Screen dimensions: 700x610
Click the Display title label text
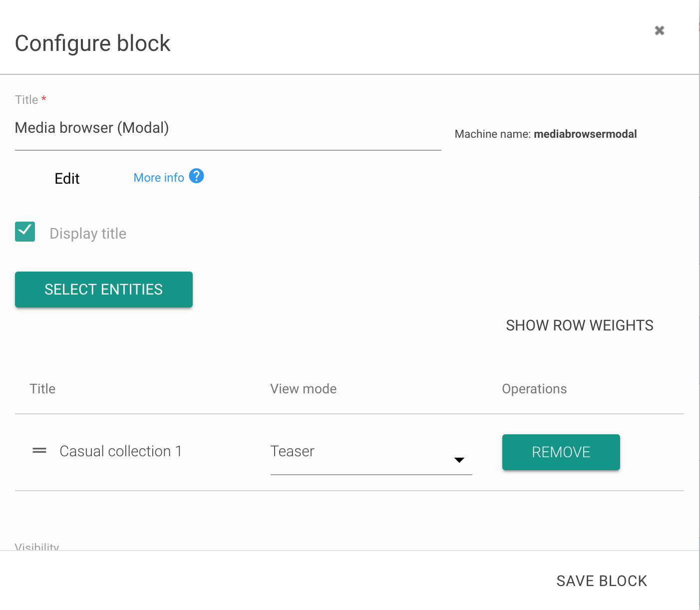pyautogui.click(x=88, y=234)
